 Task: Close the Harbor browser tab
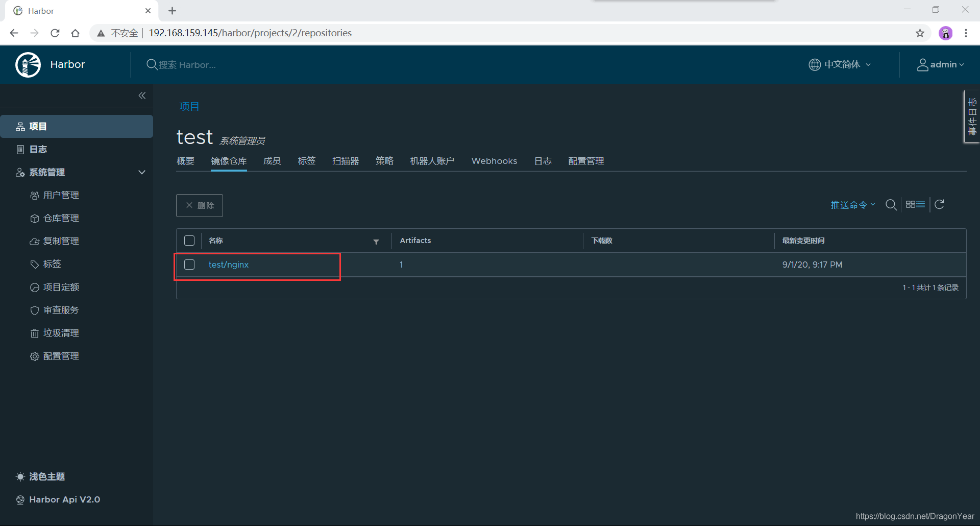[148, 11]
